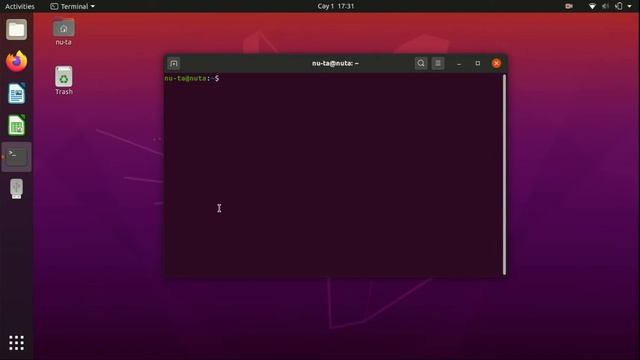The width and height of the screenshot is (640, 360).
Task: Minimize the terminal window
Action: [x=459, y=64]
